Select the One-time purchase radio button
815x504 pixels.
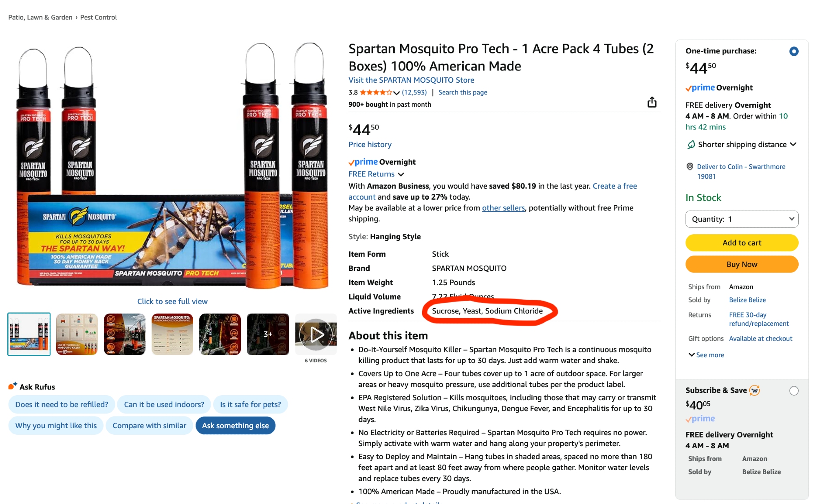click(x=793, y=51)
